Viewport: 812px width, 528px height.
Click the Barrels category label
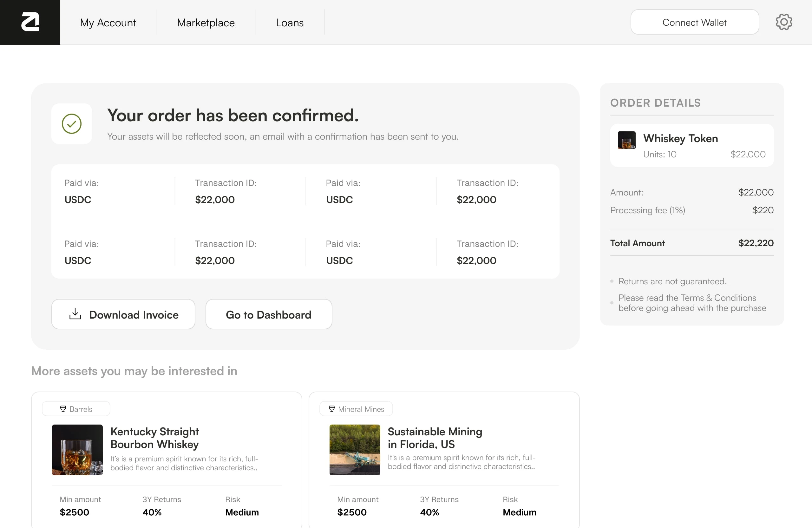tap(81, 409)
